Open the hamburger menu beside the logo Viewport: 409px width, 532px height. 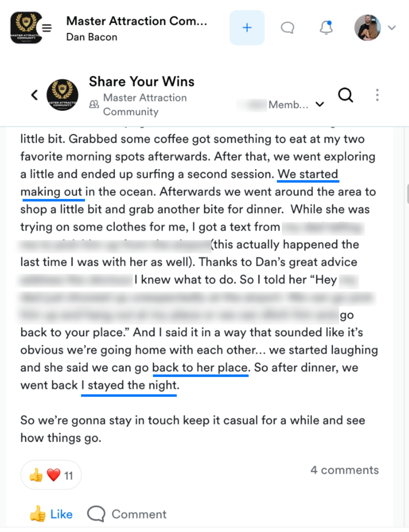coord(47,28)
